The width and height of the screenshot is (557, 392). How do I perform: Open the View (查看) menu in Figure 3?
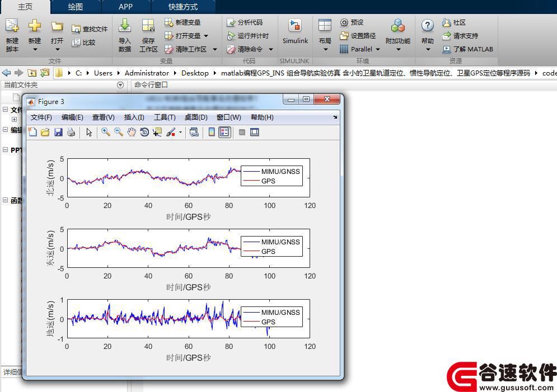click(x=104, y=117)
